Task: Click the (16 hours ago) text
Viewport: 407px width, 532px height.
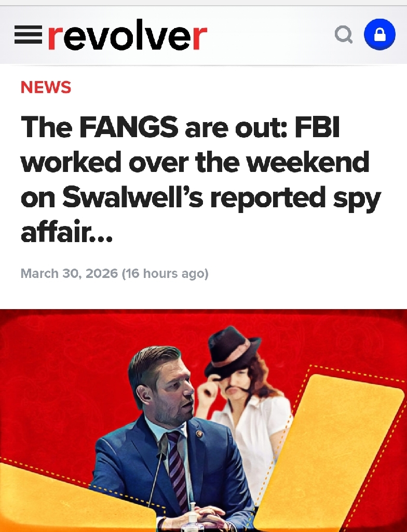Action: 165,273
